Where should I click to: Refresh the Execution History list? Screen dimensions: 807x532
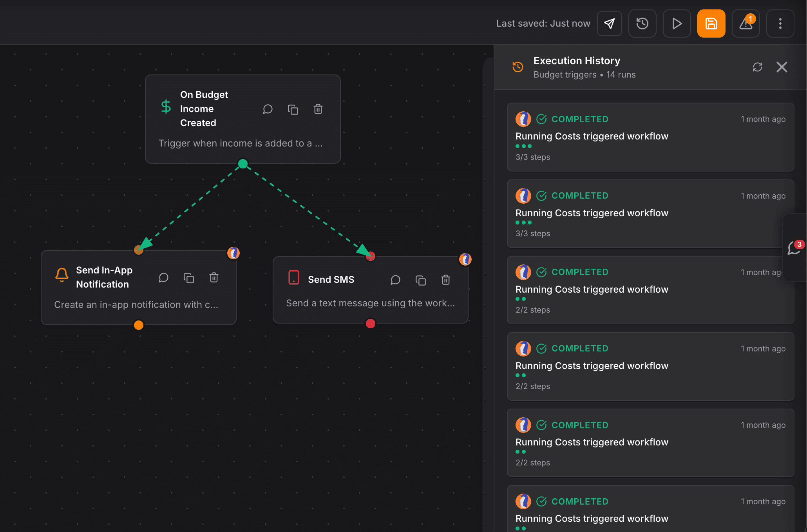tap(757, 67)
